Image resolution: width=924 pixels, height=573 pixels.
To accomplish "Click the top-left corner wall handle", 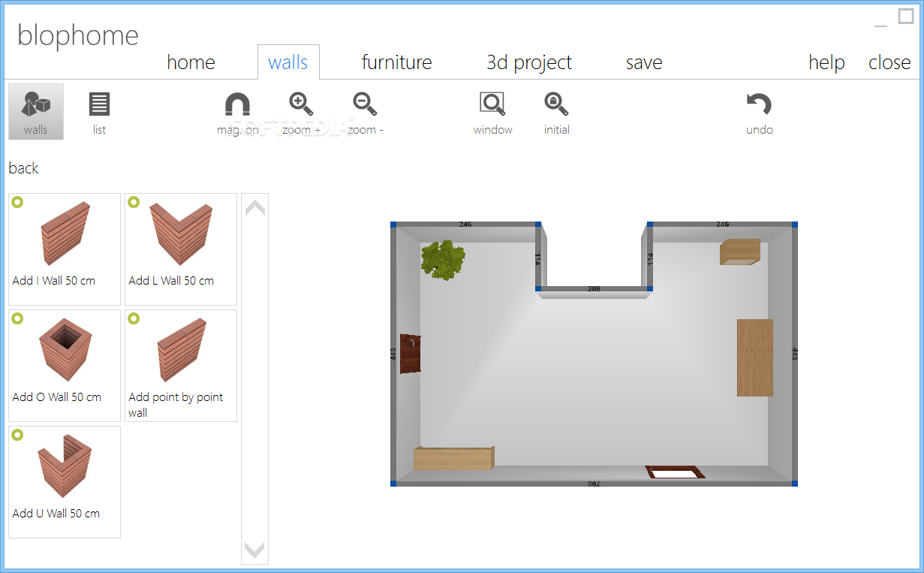I will coord(393,225).
